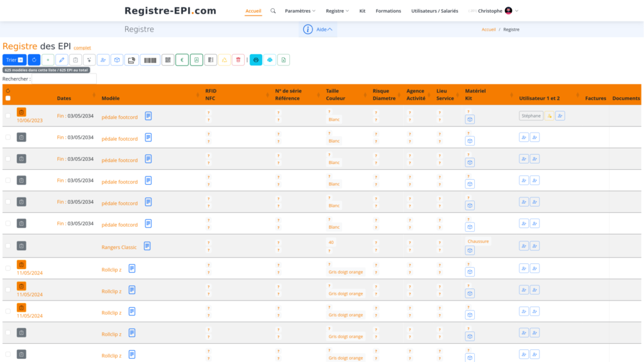Click the assign-user icon in the toolbar
644x362 pixels.
103,60
